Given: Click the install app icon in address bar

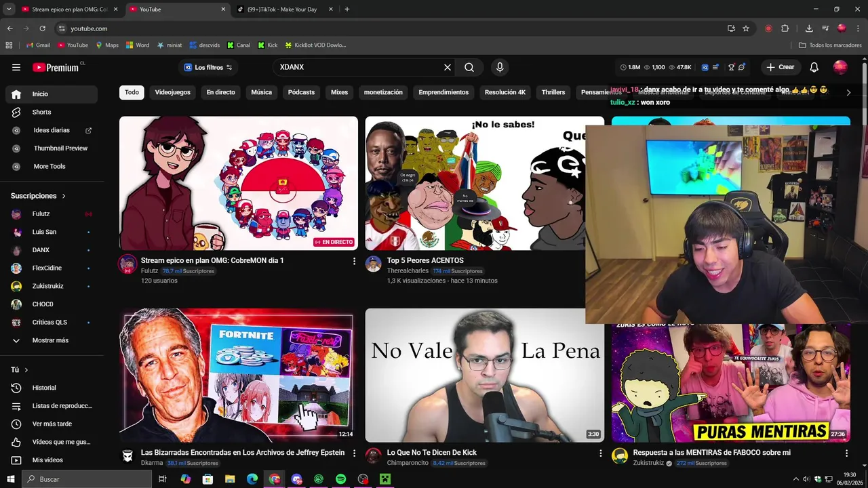Looking at the screenshot, I should [x=731, y=28].
